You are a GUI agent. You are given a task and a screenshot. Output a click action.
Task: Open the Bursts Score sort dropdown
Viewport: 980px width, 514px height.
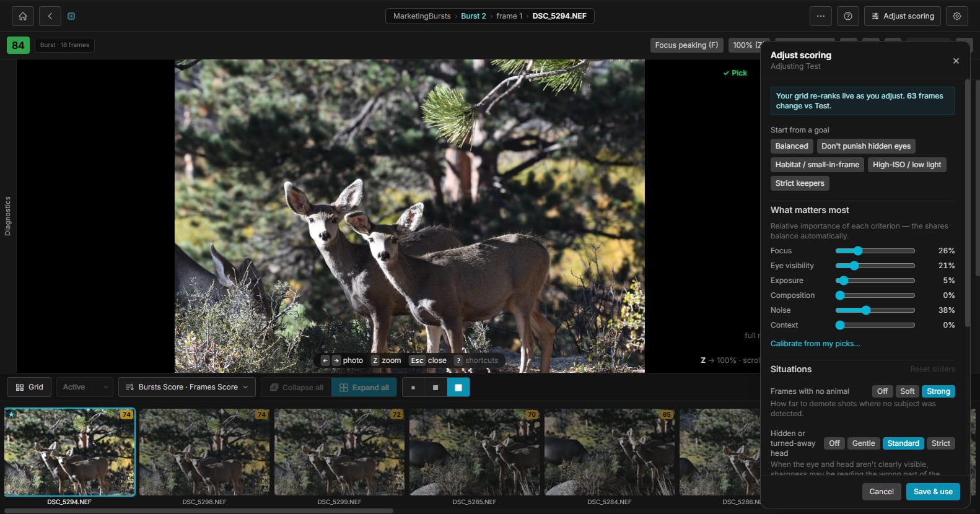[187, 387]
